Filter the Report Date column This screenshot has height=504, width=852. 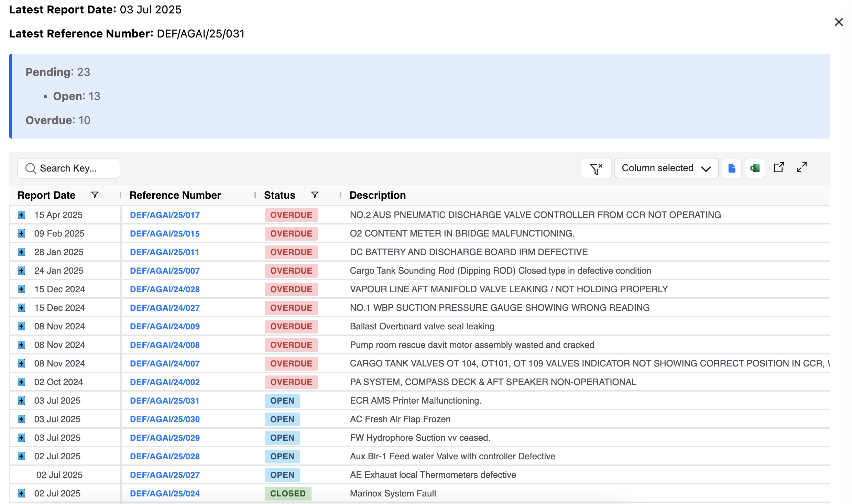95,195
